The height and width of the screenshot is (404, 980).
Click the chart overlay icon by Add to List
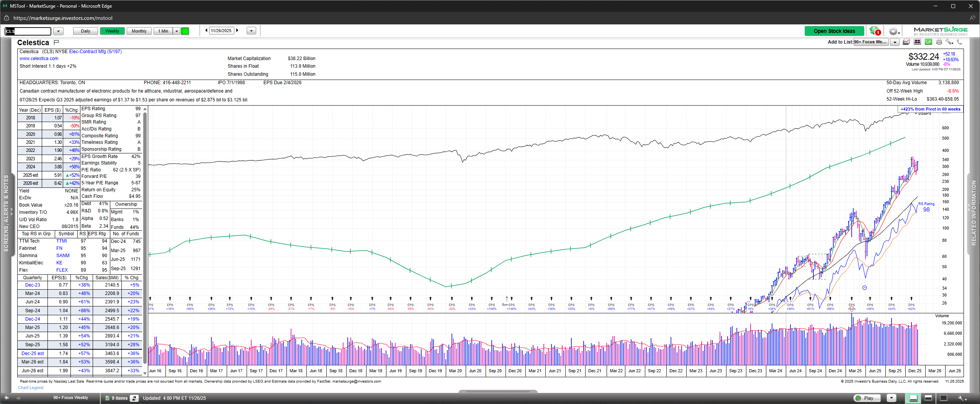pyautogui.click(x=906, y=42)
